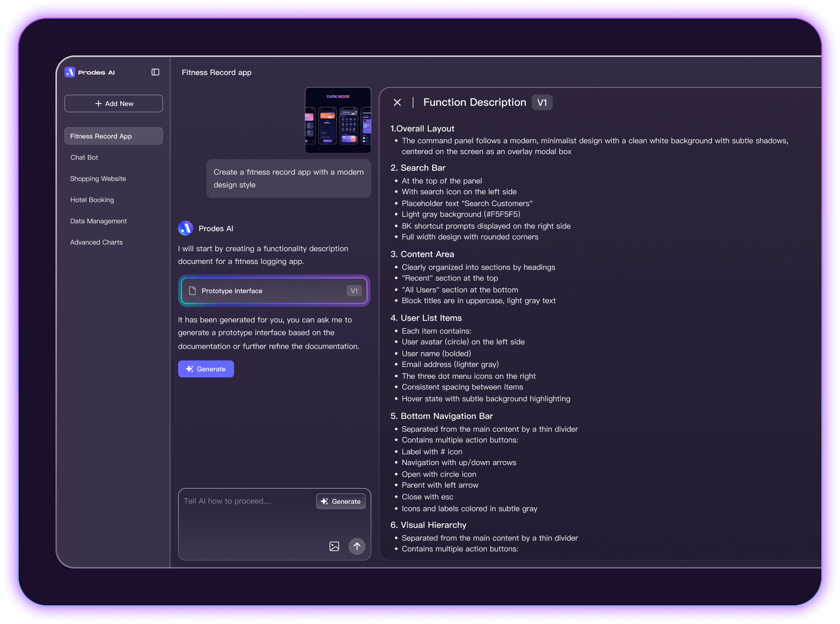Click the Add New button
This screenshot has width=840, height=624.
(113, 104)
